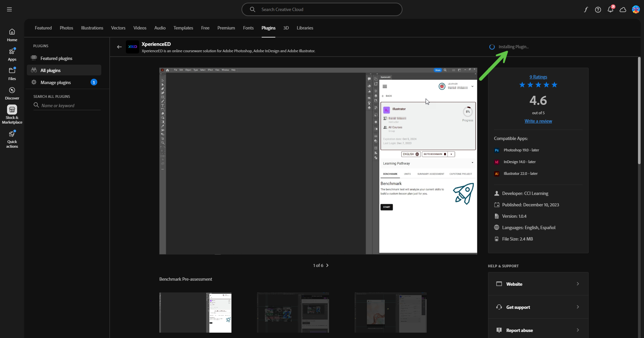Select the Plugins tab
This screenshot has height=338, width=644.
click(x=268, y=28)
